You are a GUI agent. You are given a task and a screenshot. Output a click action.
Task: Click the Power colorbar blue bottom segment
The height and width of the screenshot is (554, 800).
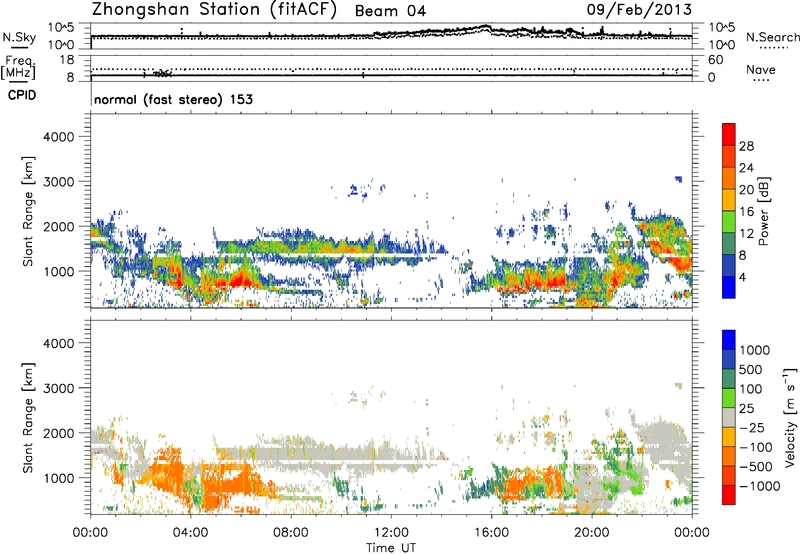pyautogui.click(x=729, y=287)
